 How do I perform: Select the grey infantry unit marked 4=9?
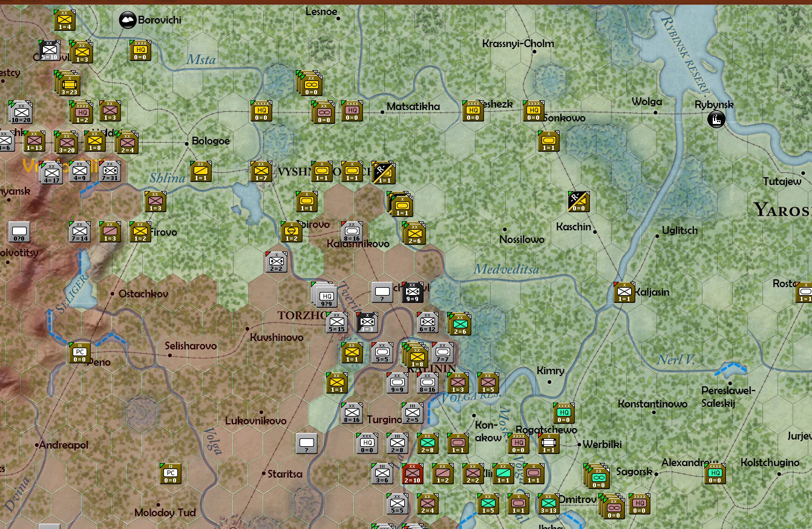click(x=79, y=172)
